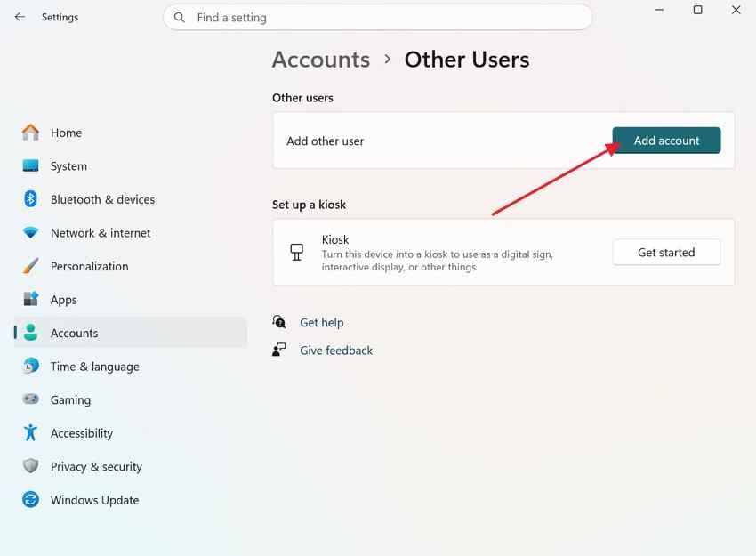Image resolution: width=756 pixels, height=556 pixels.
Task: Navigate to Accounts breadcrumb
Action: [321, 60]
